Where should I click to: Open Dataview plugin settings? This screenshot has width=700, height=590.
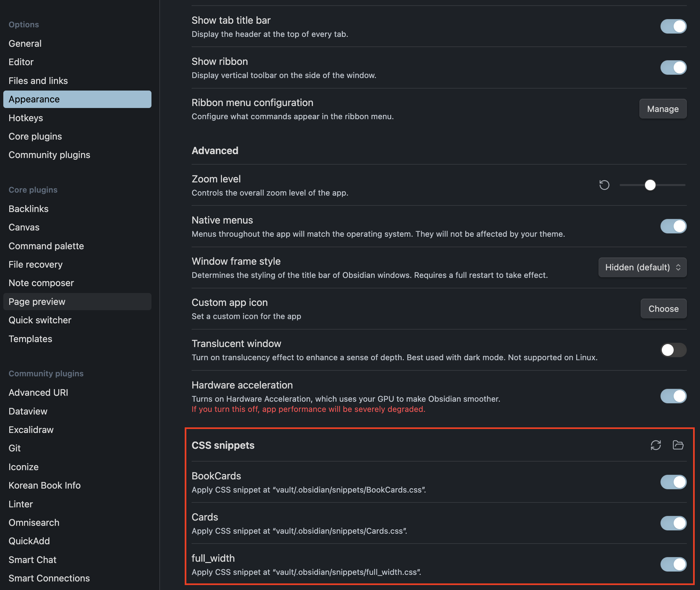tap(28, 412)
